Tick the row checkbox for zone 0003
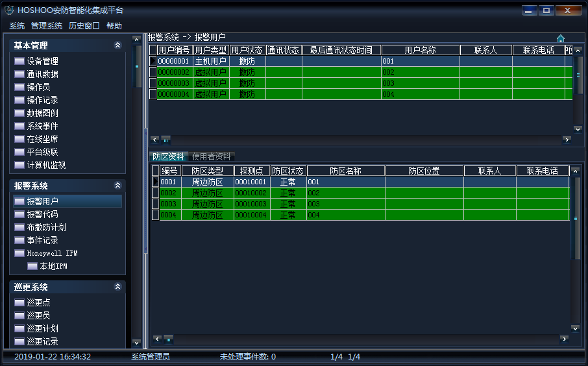Screen dimensions: 588x366 coord(155,204)
